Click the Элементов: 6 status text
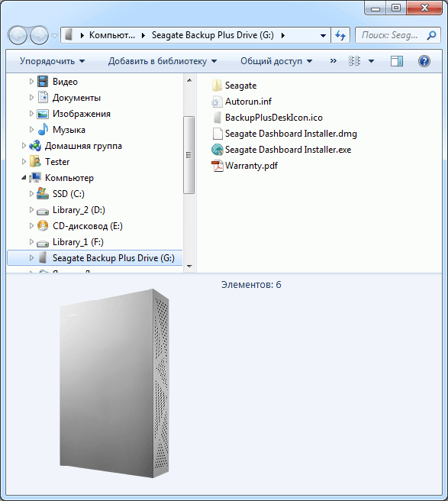 tap(251, 285)
